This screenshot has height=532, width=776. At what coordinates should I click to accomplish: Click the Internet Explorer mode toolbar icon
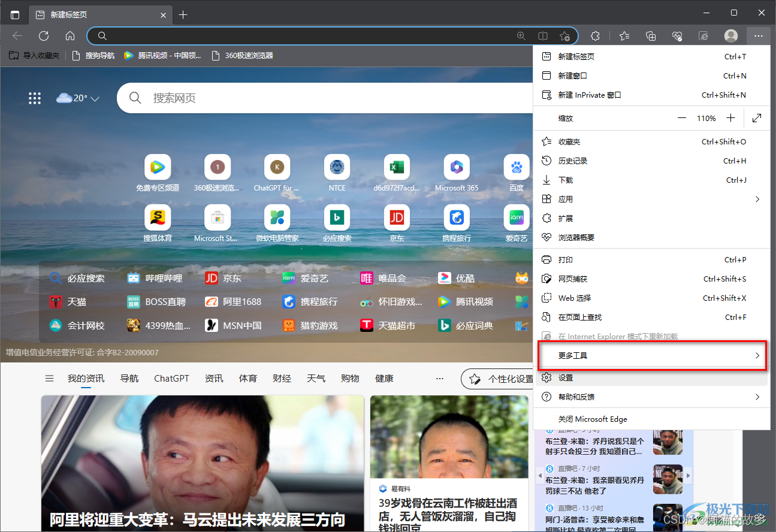pyautogui.click(x=703, y=36)
